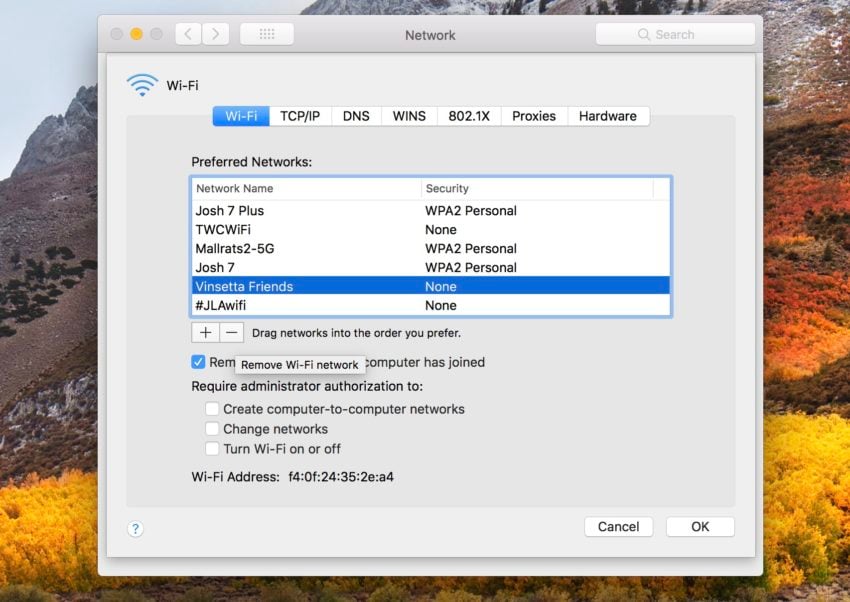Open the show-all preferences grid
Image resolution: width=850 pixels, height=602 pixels.
pyautogui.click(x=267, y=34)
